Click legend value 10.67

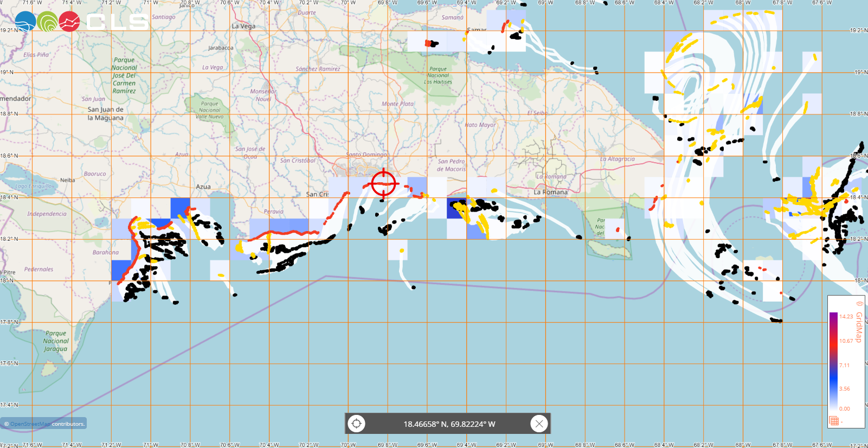(x=846, y=341)
